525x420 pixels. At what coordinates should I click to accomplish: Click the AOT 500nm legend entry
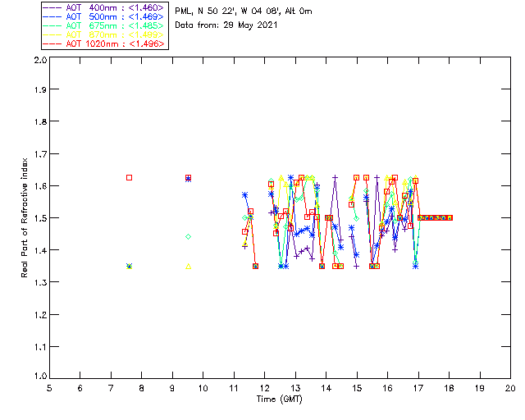(x=103, y=16)
